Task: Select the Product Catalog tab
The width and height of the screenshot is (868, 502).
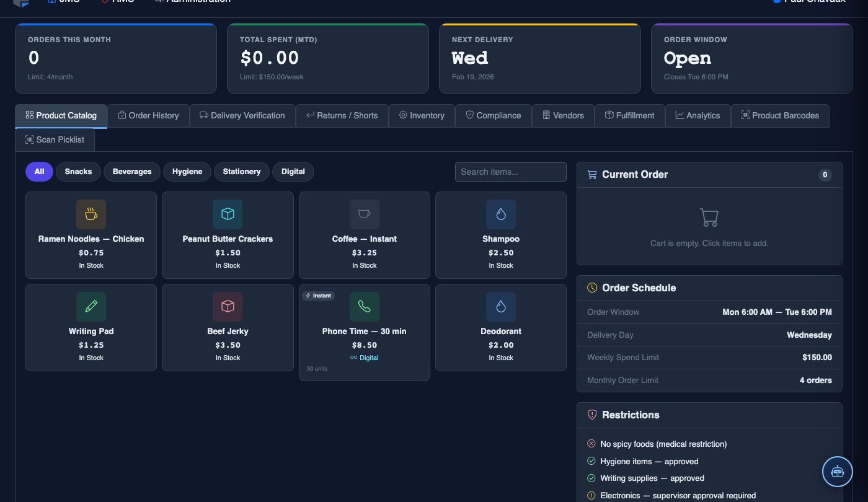Action: click(x=61, y=115)
